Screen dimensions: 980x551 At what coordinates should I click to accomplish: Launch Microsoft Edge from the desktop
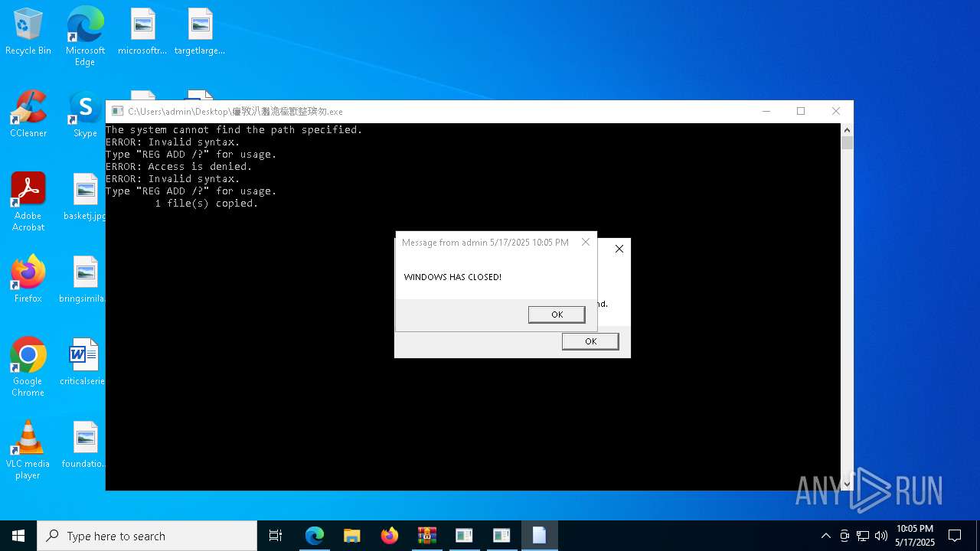(85, 37)
